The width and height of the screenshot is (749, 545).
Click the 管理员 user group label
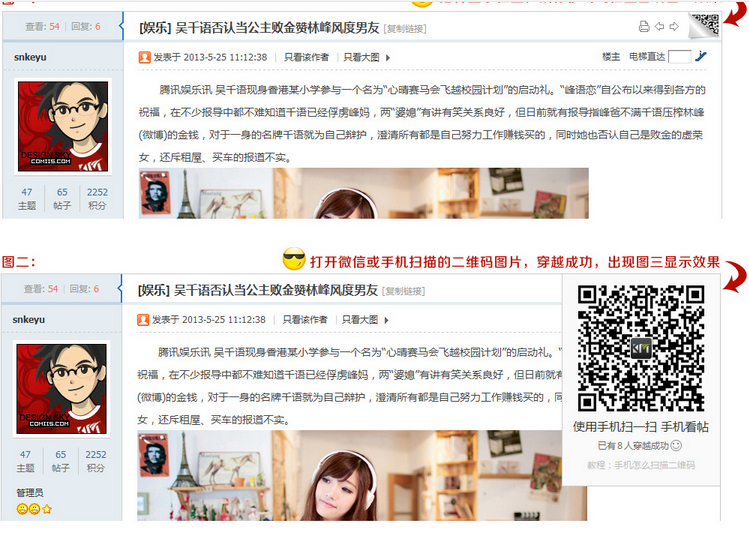pyautogui.click(x=30, y=492)
